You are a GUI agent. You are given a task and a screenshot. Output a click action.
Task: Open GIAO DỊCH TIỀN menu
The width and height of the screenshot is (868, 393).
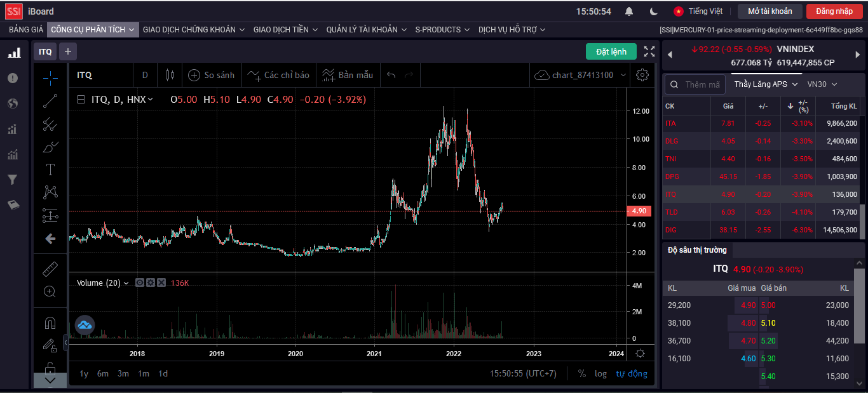pos(286,29)
